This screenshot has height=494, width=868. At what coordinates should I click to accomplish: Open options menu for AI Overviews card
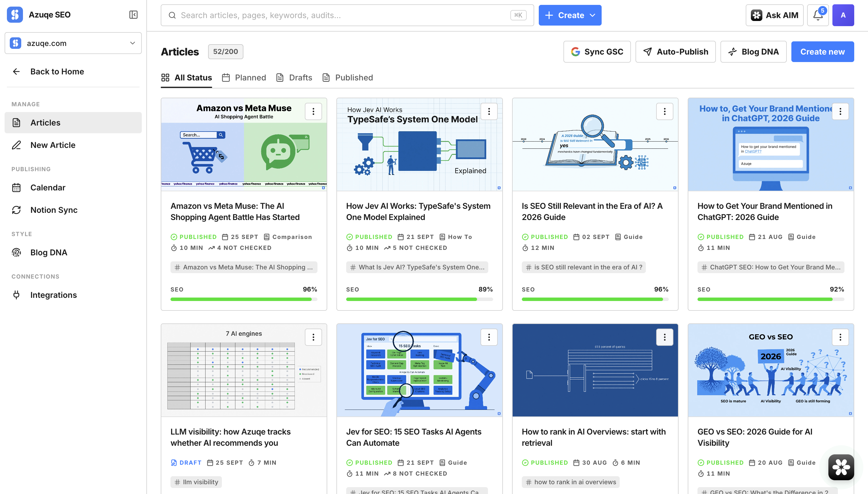coord(664,337)
